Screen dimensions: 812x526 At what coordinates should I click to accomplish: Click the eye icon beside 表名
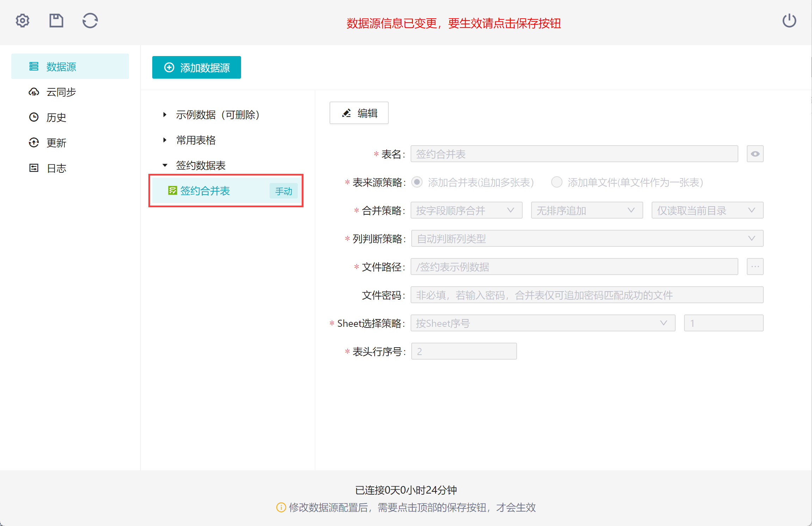tap(755, 154)
